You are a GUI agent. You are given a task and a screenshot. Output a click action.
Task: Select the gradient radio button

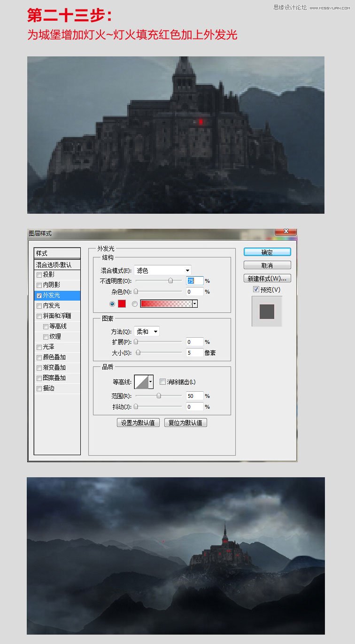135,304
